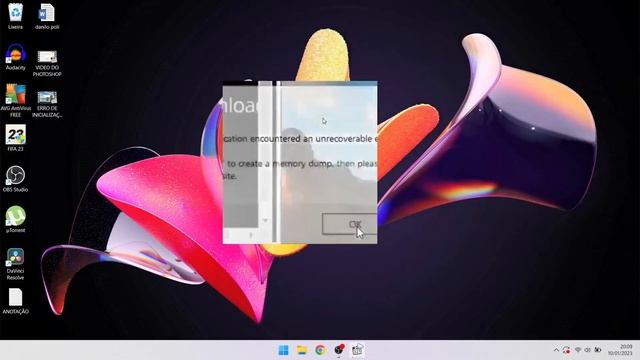Select the µTorrent desktop shortcut
This screenshot has height=360, width=640.
16,219
